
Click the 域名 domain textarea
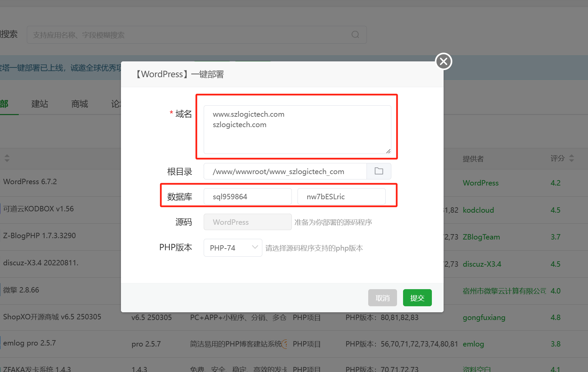pos(297,129)
